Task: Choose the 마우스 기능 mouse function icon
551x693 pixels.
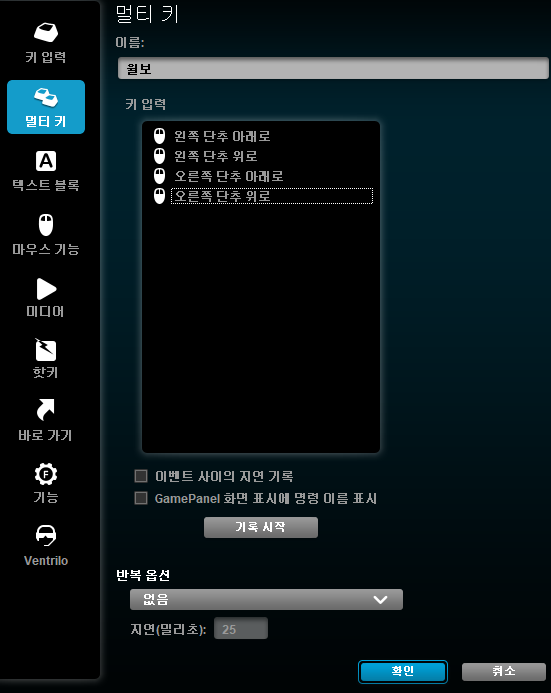Action: tap(46, 225)
